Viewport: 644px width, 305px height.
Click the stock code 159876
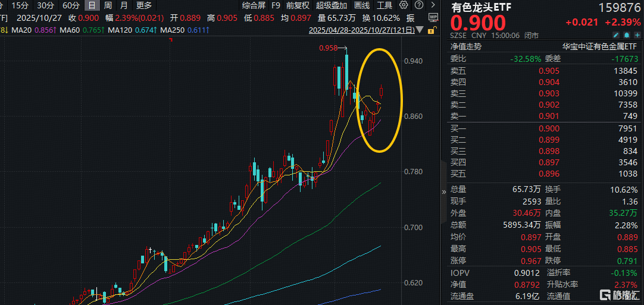click(620, 7)
